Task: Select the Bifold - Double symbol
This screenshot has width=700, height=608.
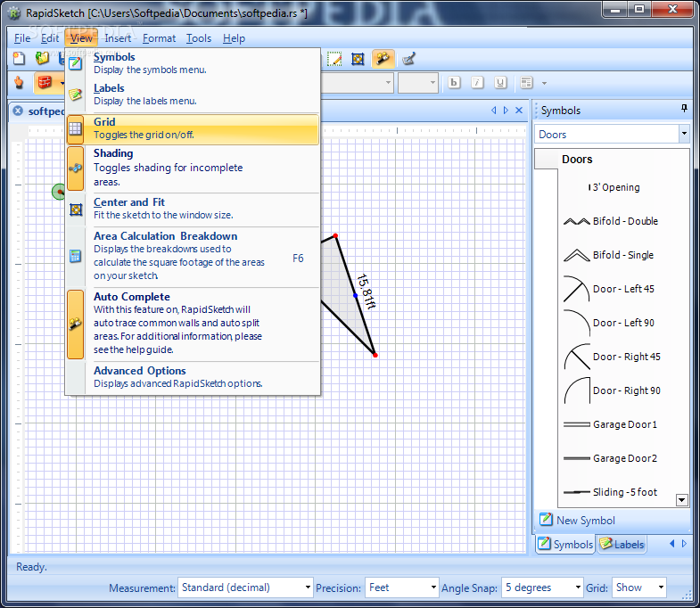Action: [610, 221]
